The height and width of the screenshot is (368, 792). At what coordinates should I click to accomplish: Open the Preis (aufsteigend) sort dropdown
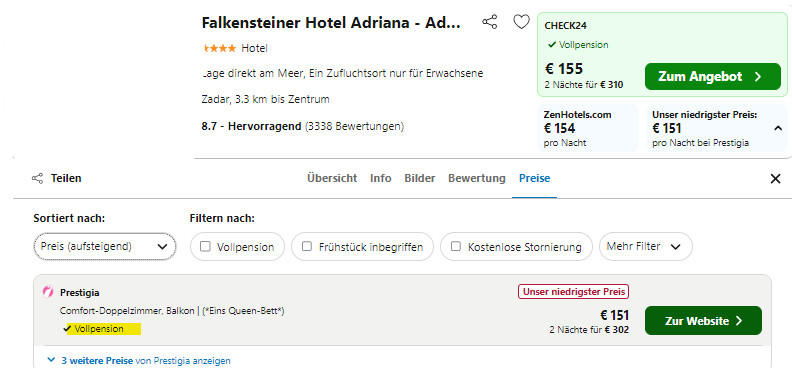pyautogui.click(x=105, y=247)
